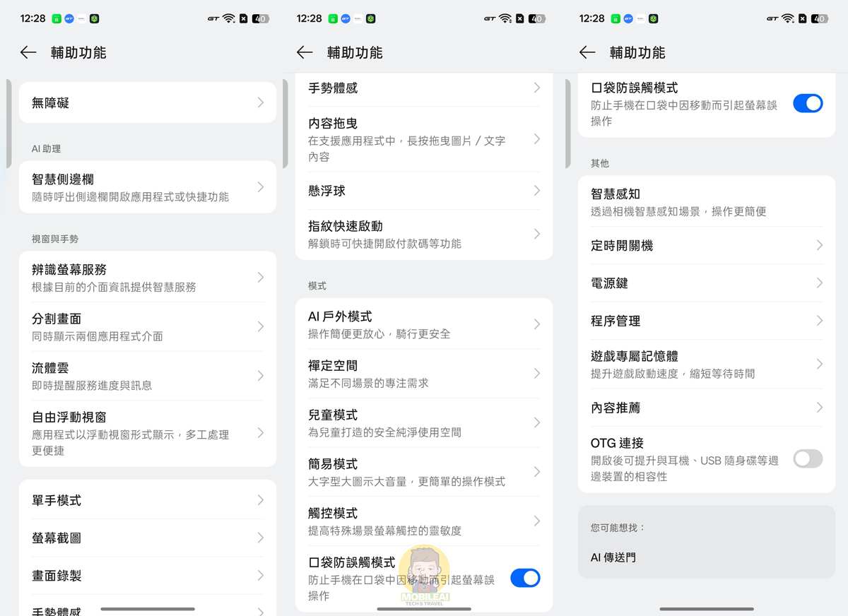Enable the OTG 連接 switch
The width and height of the screenshot is (848, 616).
(808, 458)
